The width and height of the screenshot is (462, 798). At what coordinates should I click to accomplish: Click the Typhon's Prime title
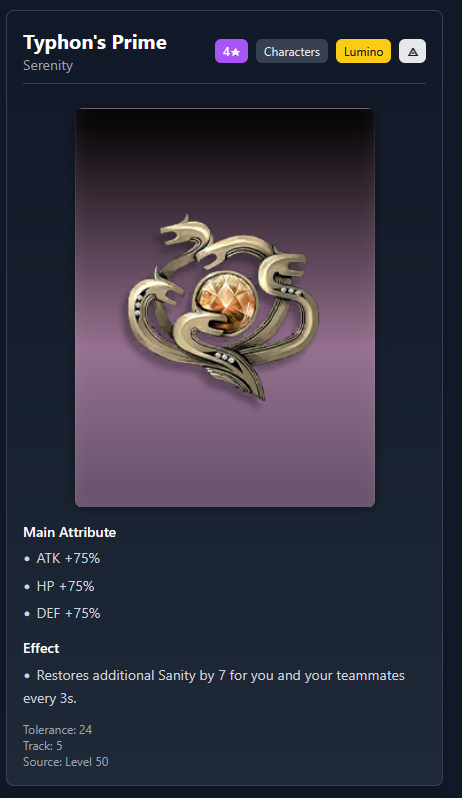pyautogui.click(x=95, y=42)
